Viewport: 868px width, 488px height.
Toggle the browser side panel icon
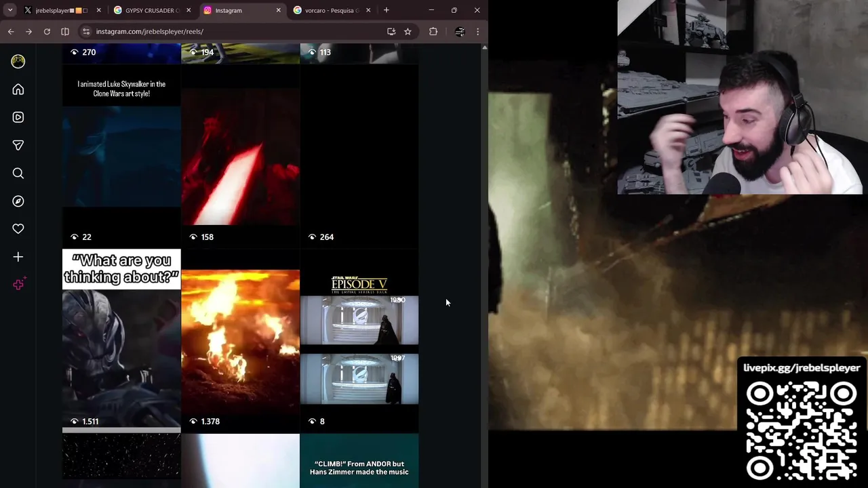[x=65, y=31]
